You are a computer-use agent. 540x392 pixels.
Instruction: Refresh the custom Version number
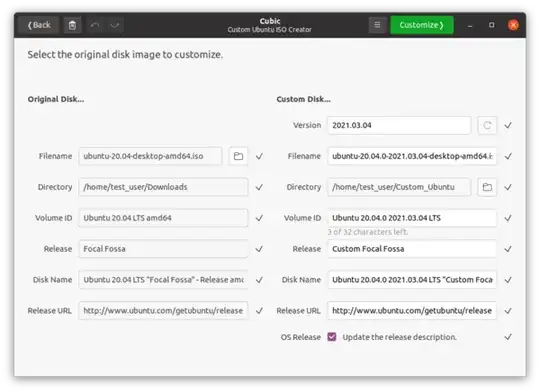pyautogui.click(x=487, y=125)
